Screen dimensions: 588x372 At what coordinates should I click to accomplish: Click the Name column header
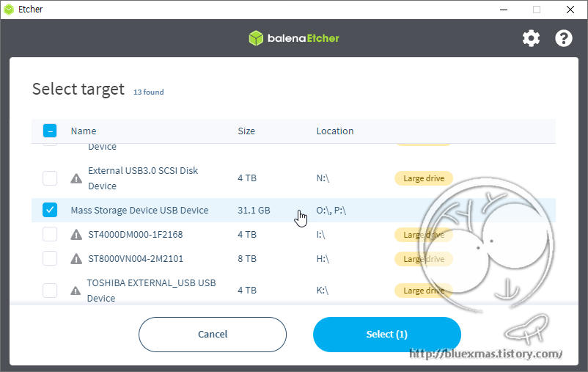click(84, 131)
